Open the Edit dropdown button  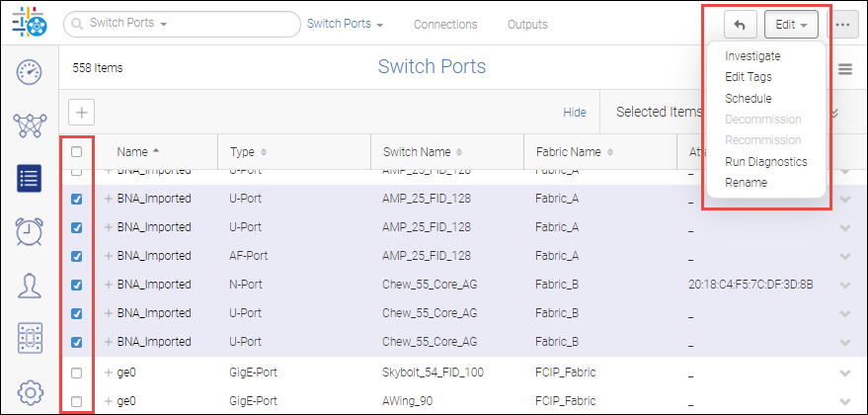[791, 25]
